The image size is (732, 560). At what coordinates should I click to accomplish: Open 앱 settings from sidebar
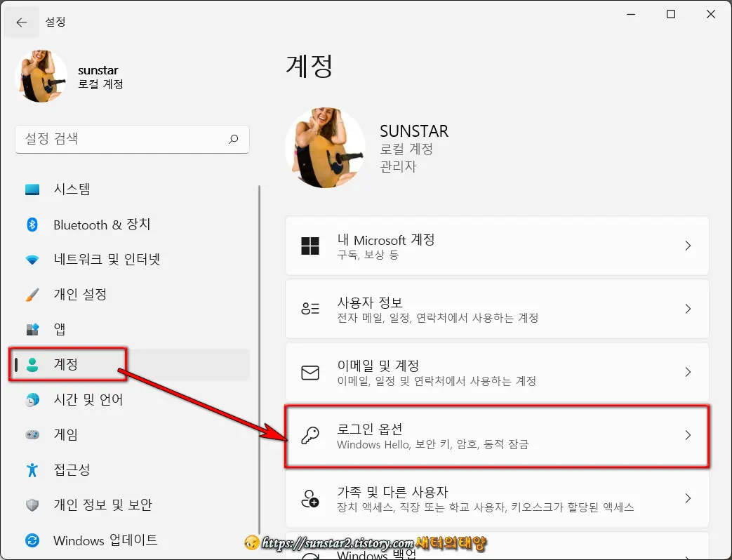point(33,329)
